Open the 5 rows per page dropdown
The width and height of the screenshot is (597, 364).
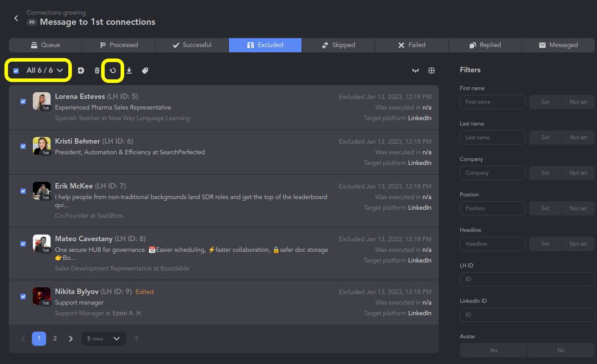[x=104, y=339]
